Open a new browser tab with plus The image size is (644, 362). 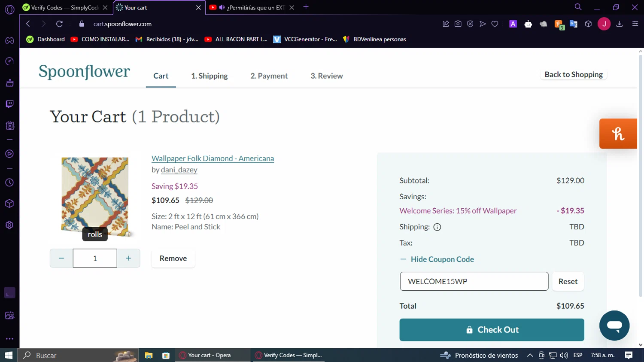click(x=306, y=7)
